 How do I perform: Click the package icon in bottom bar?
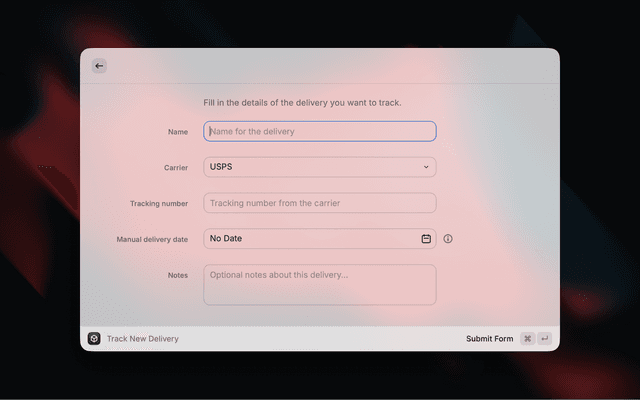pyautogui.click(x=94, y=339)
